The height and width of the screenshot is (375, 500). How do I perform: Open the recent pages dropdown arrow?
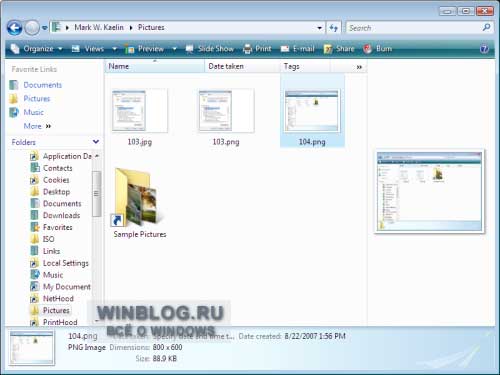click(x=45, y=28)
